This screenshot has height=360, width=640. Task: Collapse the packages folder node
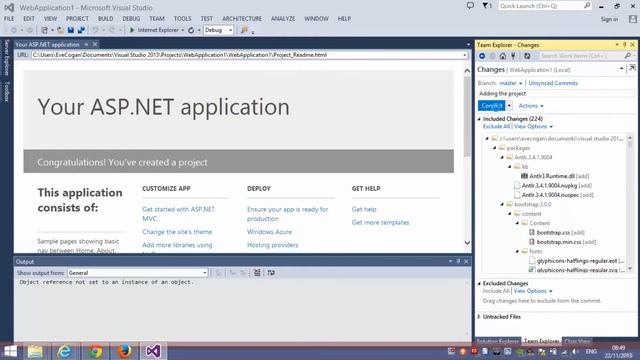pos(495,148)
